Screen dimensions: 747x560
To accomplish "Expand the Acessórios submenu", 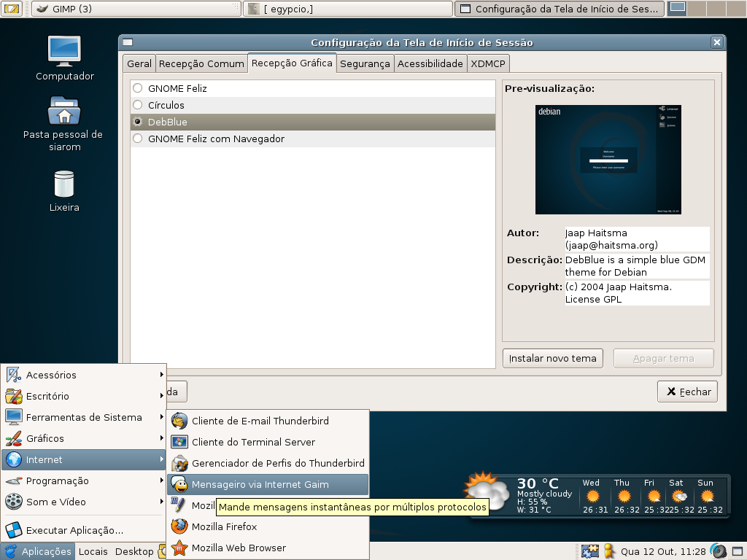I will click(84, 375).
